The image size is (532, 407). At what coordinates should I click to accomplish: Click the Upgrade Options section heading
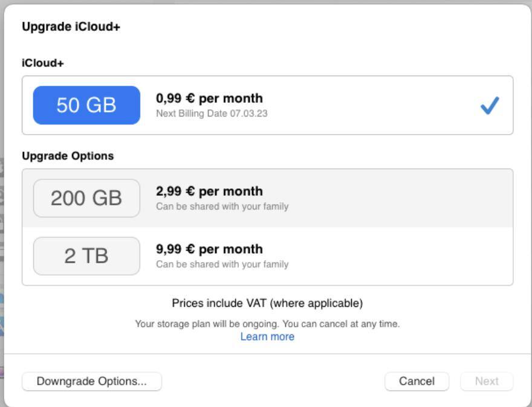[68, 156]
